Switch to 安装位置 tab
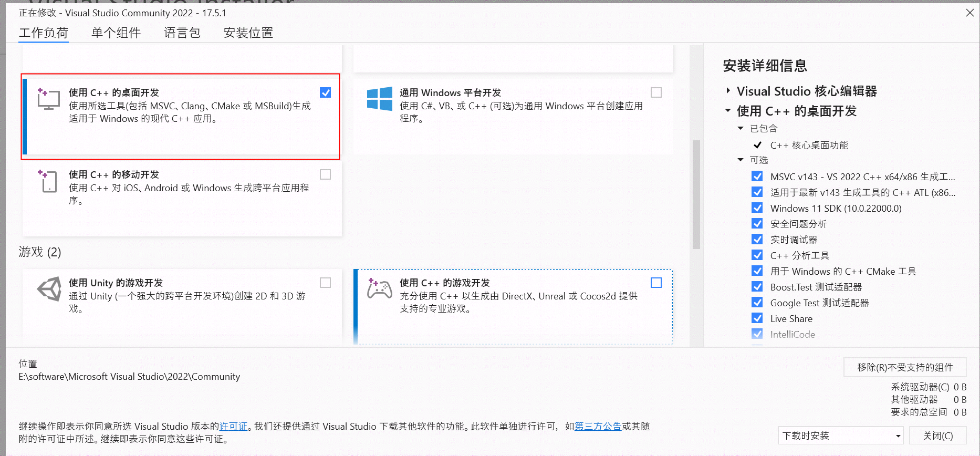 [x=248, y=33]
